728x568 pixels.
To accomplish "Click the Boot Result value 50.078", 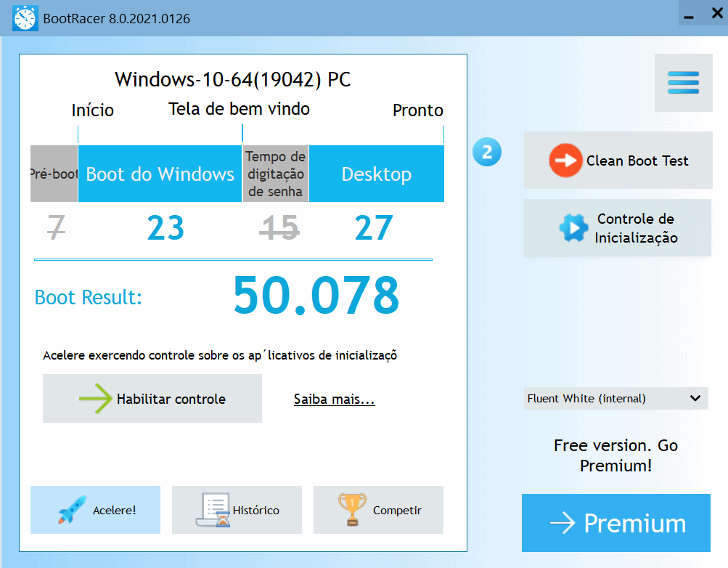I will click(x=316, y=295).
